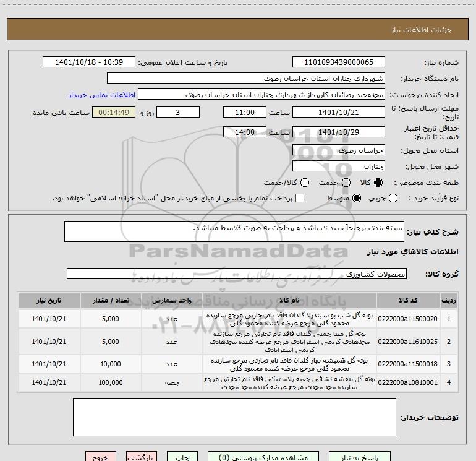Click the کد کالا column header
The width and height of the screenshot is (476, 461).
(x=408, y=300)
